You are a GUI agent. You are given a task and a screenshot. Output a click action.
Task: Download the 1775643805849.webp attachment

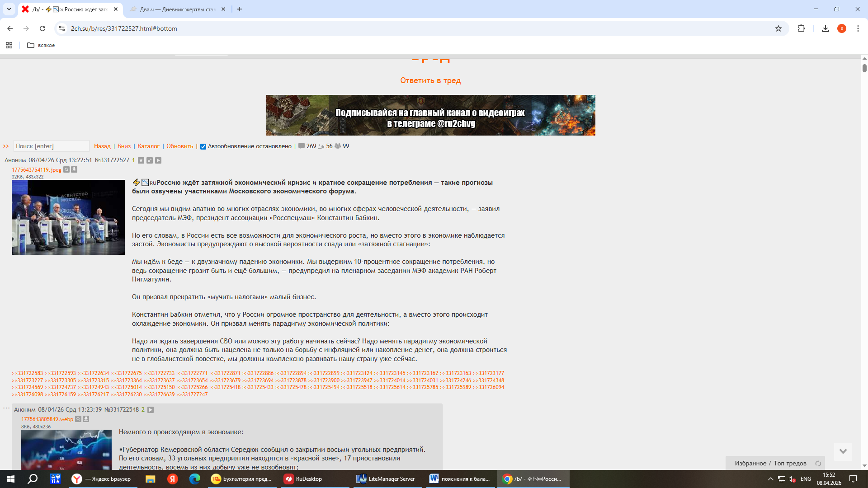(x=86, y=419)
